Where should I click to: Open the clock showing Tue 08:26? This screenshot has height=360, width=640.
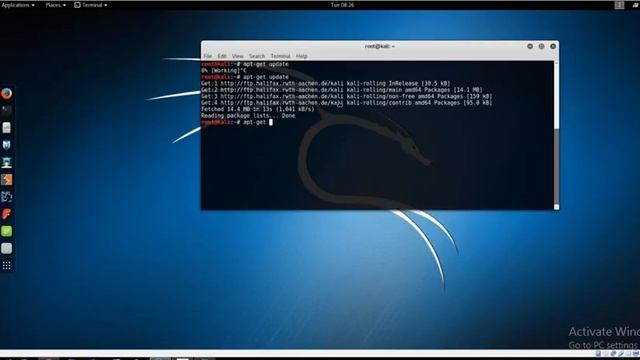342,5
